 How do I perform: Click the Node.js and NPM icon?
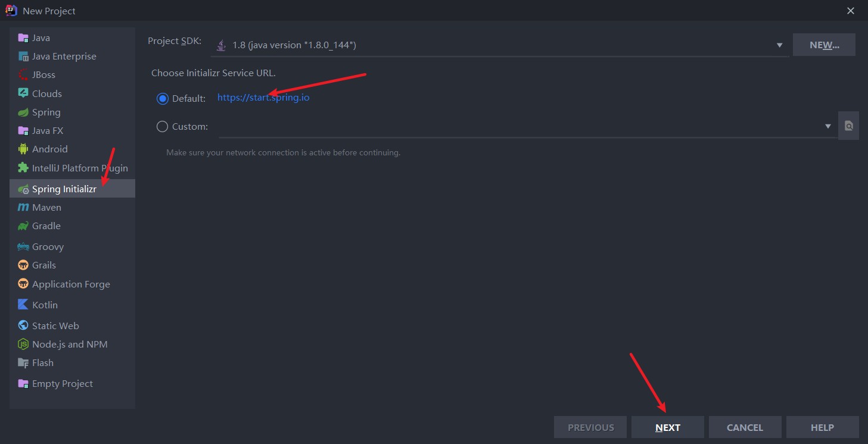(23, 345)
